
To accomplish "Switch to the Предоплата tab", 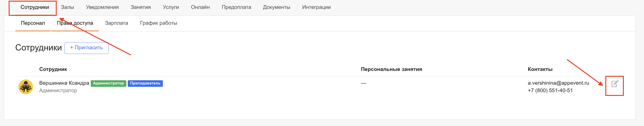I will coord(236,7).
